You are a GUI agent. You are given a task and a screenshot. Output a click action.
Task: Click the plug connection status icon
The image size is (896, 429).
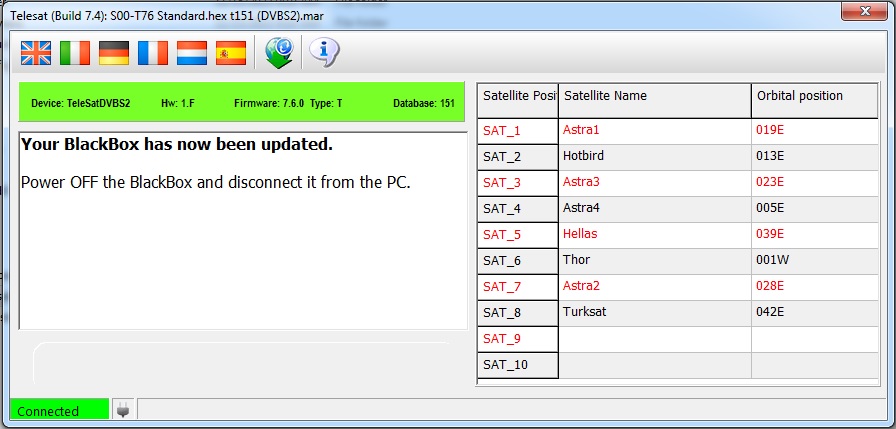point(122,410)
